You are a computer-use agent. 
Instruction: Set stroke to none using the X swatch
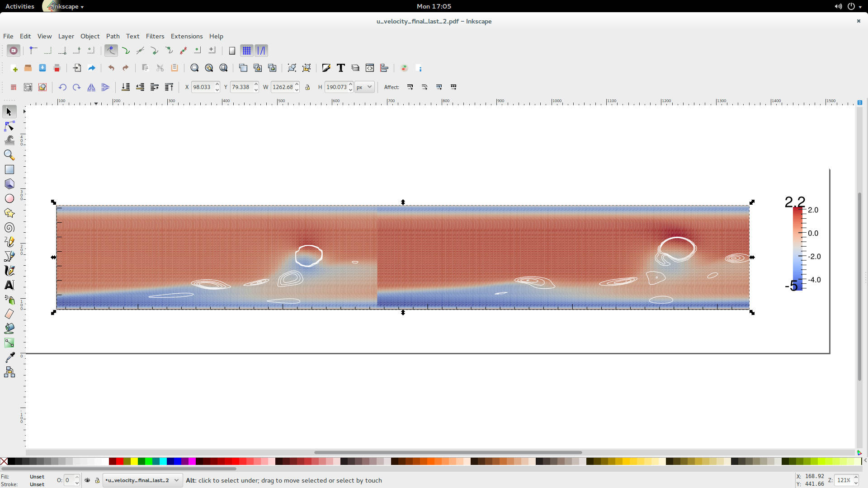point(4,461)
